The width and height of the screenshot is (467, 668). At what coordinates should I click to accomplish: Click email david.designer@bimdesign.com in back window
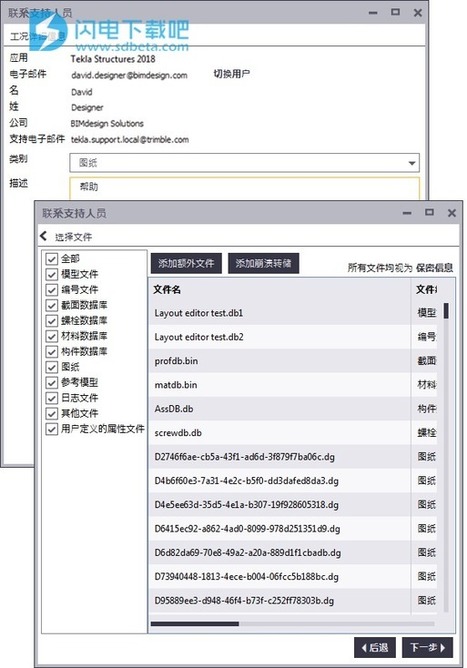pyautogui.click(x=129, y=75)
